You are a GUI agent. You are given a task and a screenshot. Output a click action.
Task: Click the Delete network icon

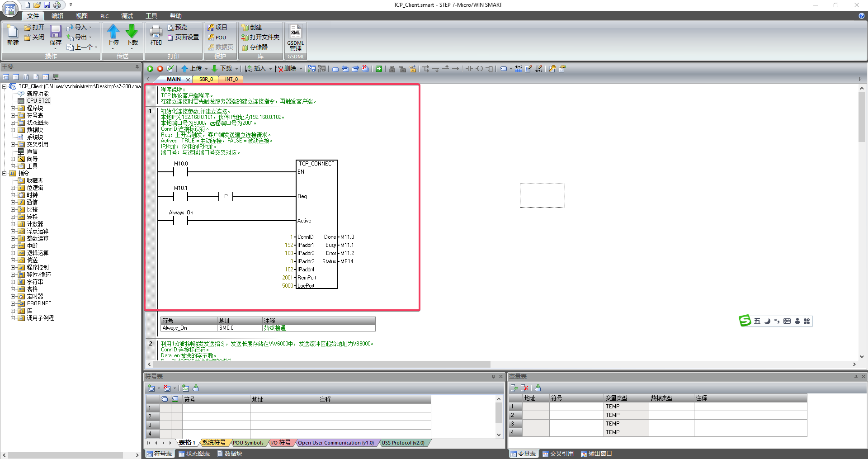pyautogui.click(x=279, y=69)
